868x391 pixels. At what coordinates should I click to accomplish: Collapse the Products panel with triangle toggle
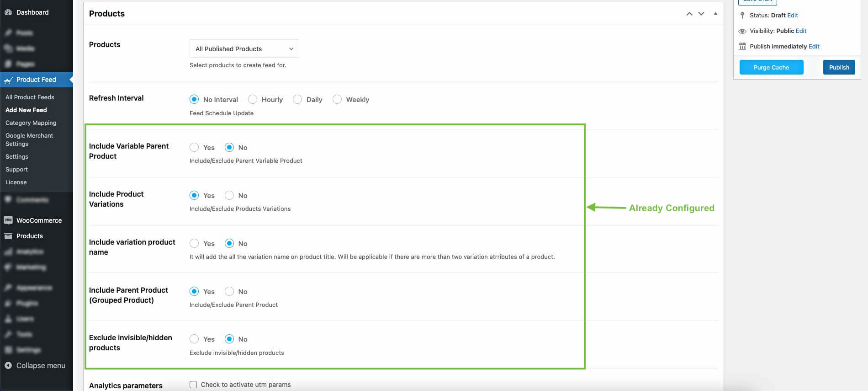click(x=715, y=14)
